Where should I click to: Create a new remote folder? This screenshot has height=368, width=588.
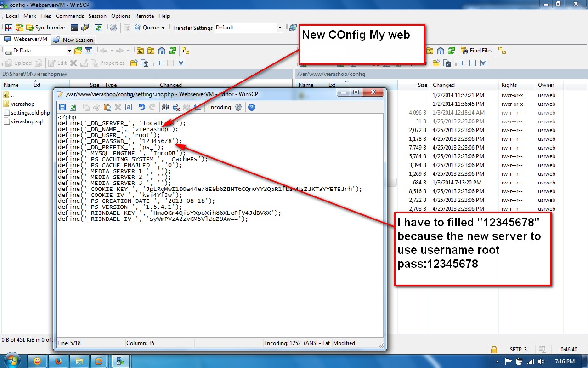pyautogui.click(x=436, y=63)
